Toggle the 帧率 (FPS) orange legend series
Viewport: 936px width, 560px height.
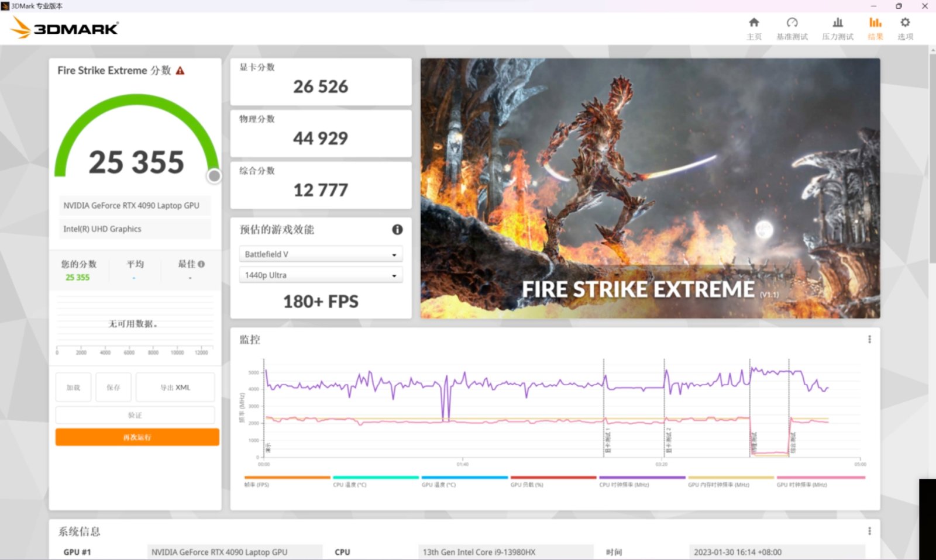pyautogui.click(x=287, y=481)
